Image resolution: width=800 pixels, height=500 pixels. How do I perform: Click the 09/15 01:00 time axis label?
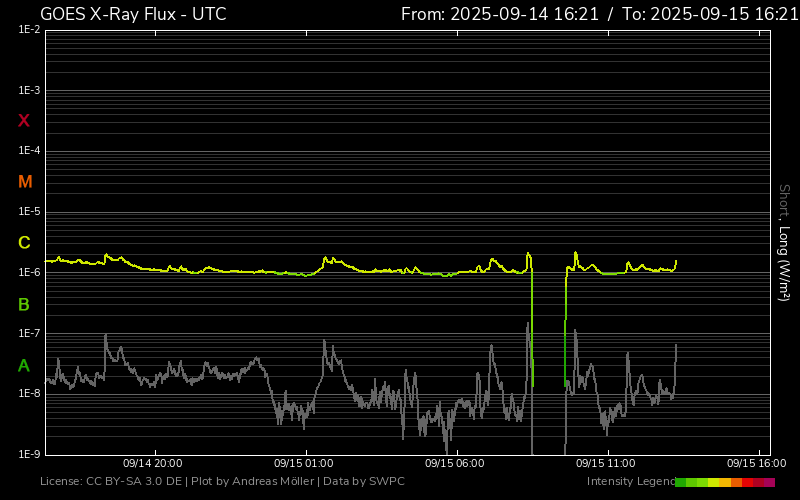coord(303,464)
